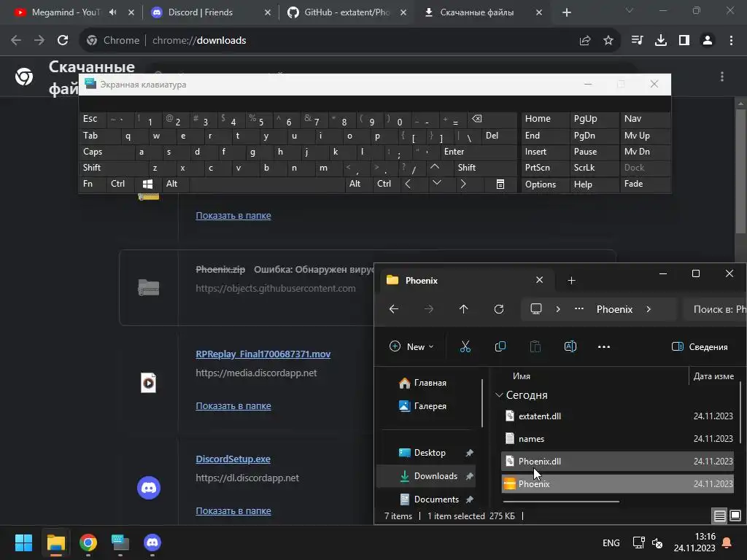Viewport: 747px width, 560px height.
Task: Open Chrome profile avatar
Action: (708, 41)
